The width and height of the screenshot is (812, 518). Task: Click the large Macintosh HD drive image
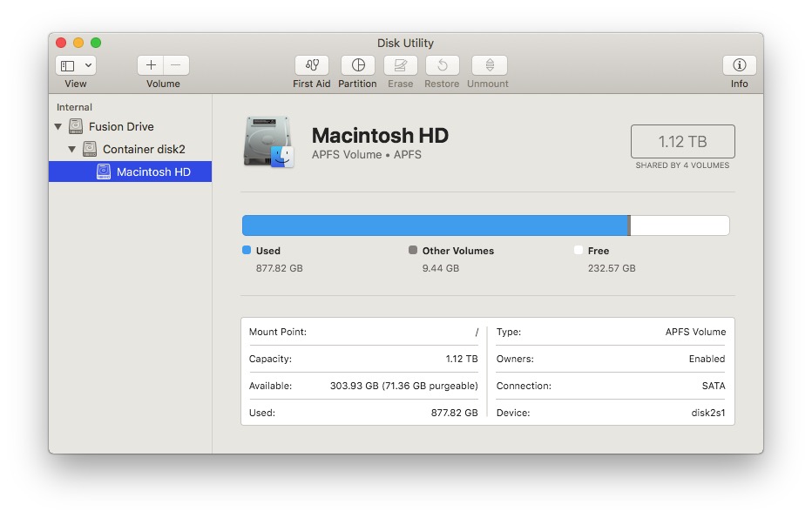click(x=268, y=142)
